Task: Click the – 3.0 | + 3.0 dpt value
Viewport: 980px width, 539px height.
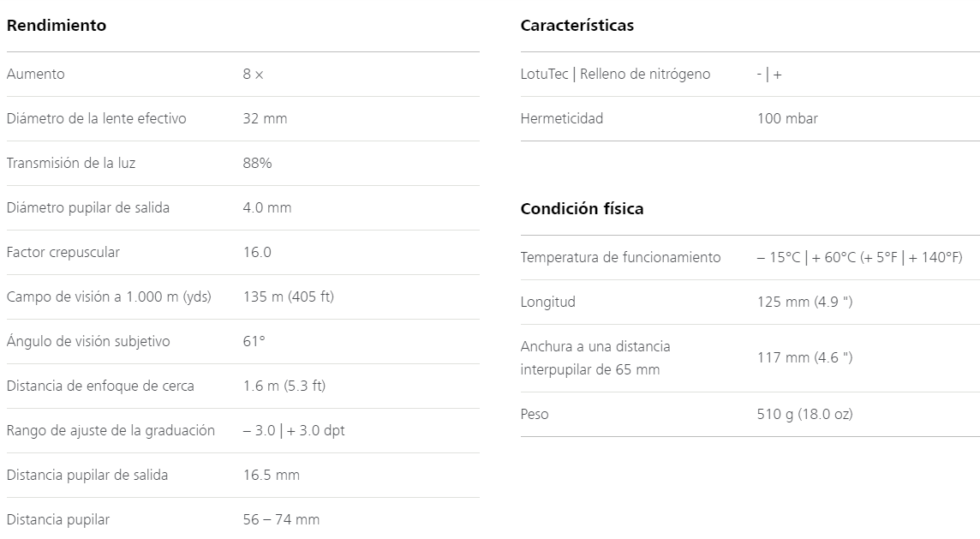Action: (294, 431)
